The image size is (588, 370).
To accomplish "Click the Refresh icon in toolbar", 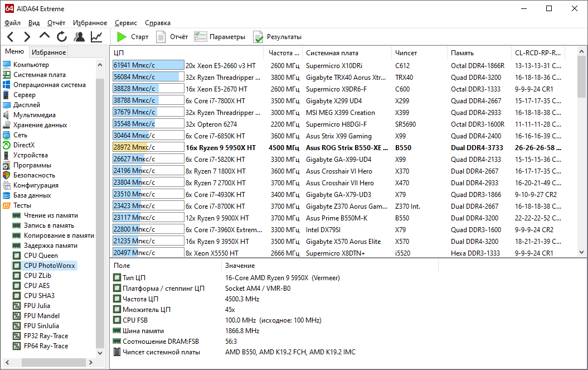I will click(62, 37).
